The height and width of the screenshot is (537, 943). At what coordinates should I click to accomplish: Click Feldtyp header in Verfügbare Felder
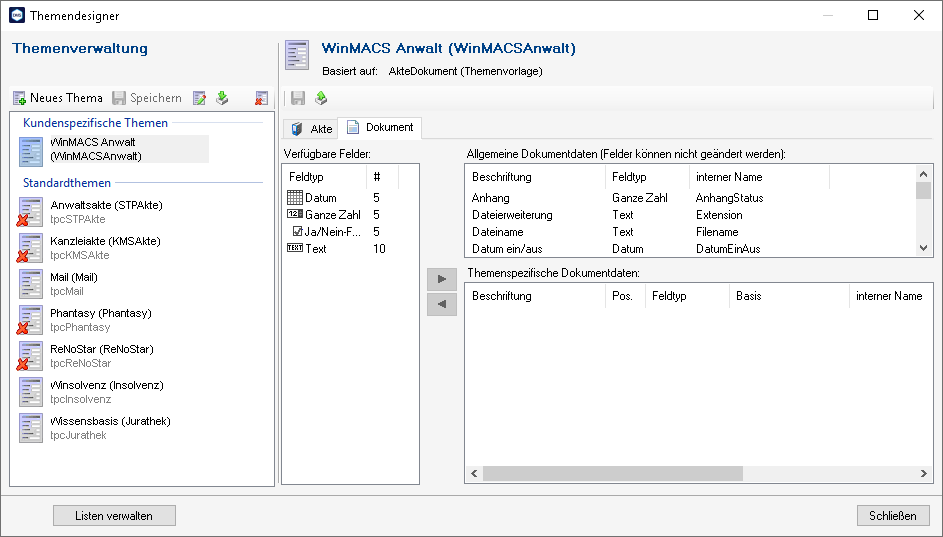tap(325, 177)
